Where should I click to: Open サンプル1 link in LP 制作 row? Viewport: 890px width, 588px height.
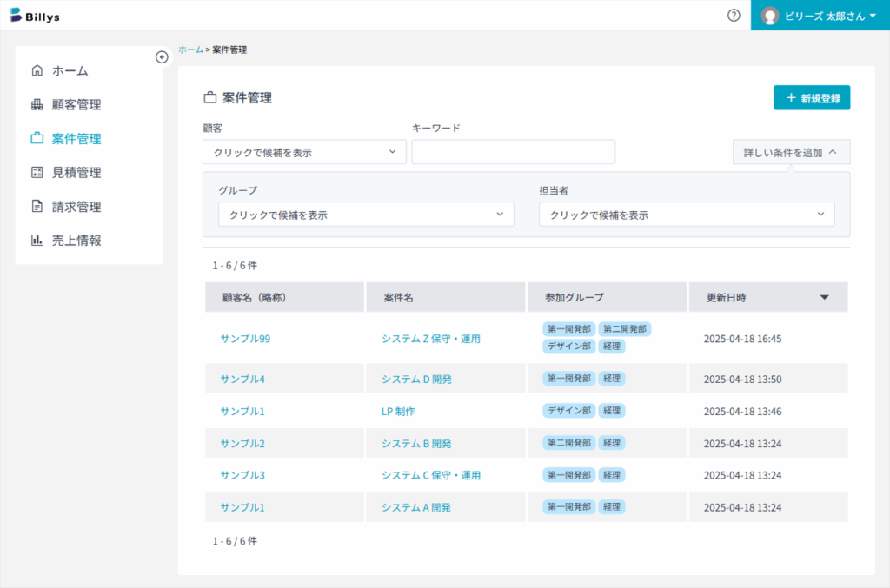242,411
